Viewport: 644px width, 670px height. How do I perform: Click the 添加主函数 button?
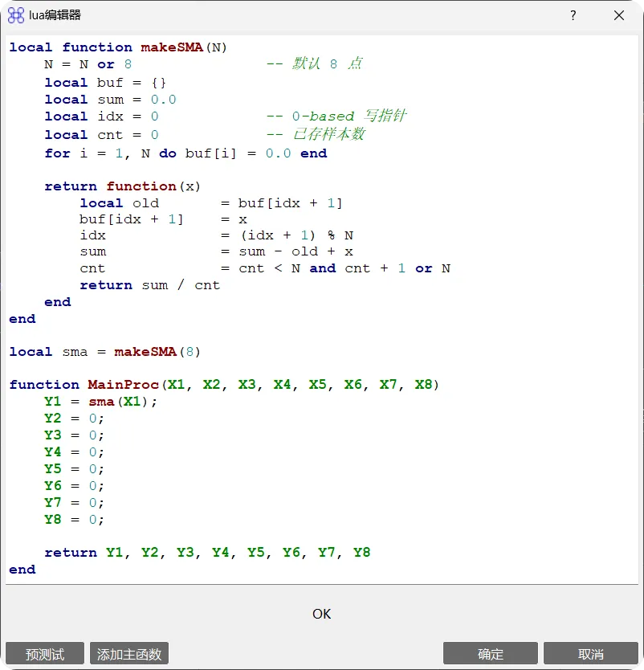point(129,653)
